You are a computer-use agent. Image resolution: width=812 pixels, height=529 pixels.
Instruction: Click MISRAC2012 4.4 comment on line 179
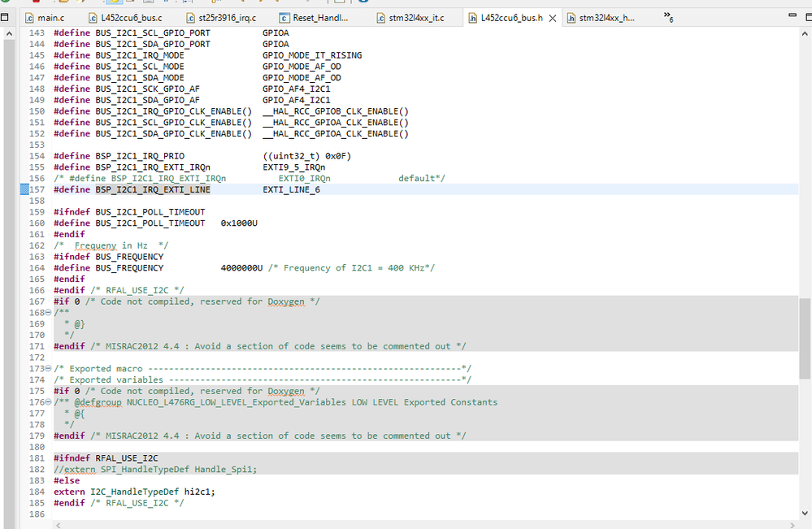[x=278, y=436]
